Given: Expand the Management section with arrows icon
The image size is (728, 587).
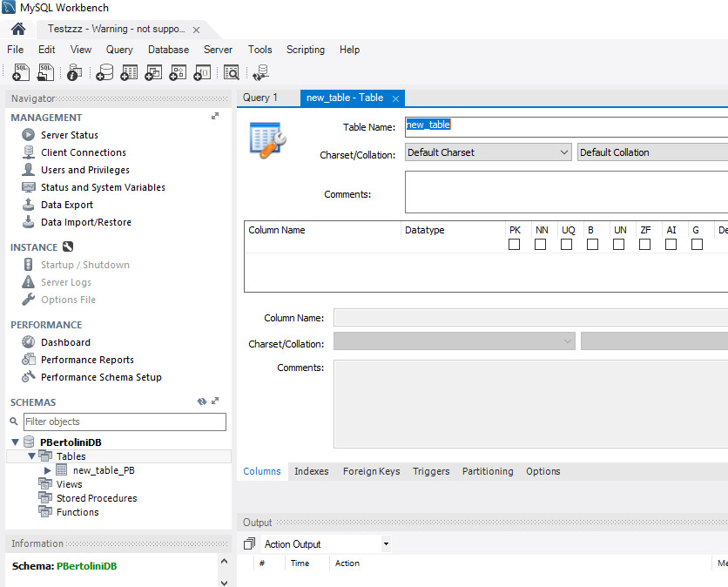Looking at the screenshot, I should (215, 116).
